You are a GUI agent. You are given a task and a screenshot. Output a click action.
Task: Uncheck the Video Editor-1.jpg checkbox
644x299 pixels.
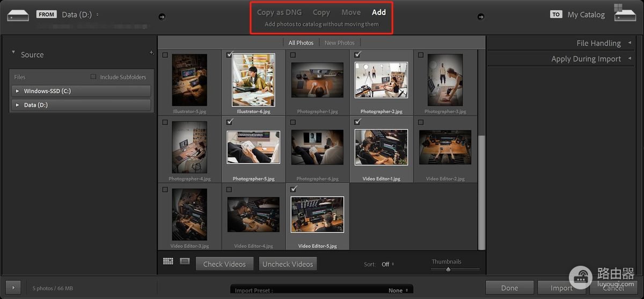[357, 122]
